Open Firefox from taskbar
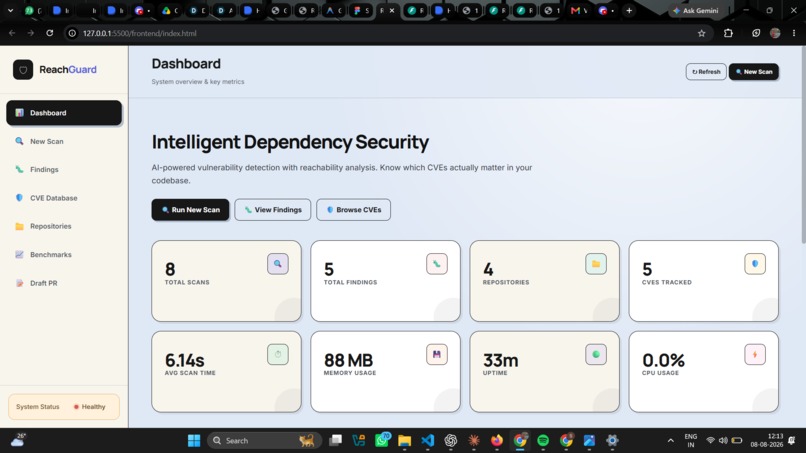The image size is (806, 453). click(497, 441)
